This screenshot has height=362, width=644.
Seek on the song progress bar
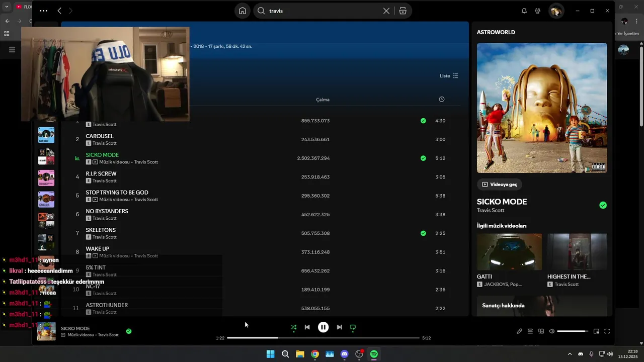click(x=323, y=338)
